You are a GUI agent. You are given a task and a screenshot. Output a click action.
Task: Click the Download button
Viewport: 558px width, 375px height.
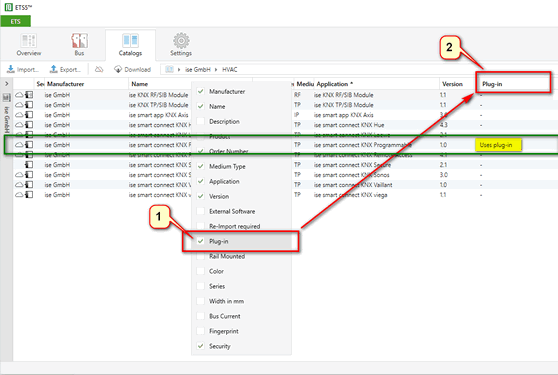pyautogui.click(x=132, y=69)
